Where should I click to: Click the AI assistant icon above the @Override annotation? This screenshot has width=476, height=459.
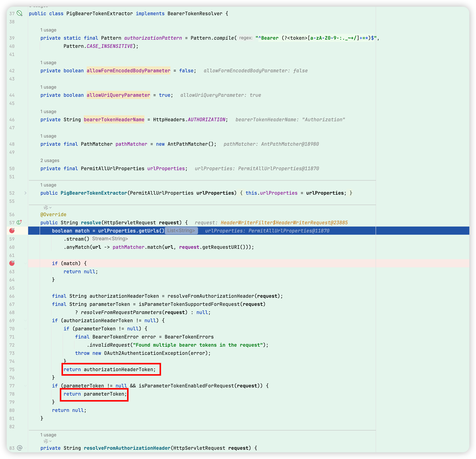[x=46, y=207]
